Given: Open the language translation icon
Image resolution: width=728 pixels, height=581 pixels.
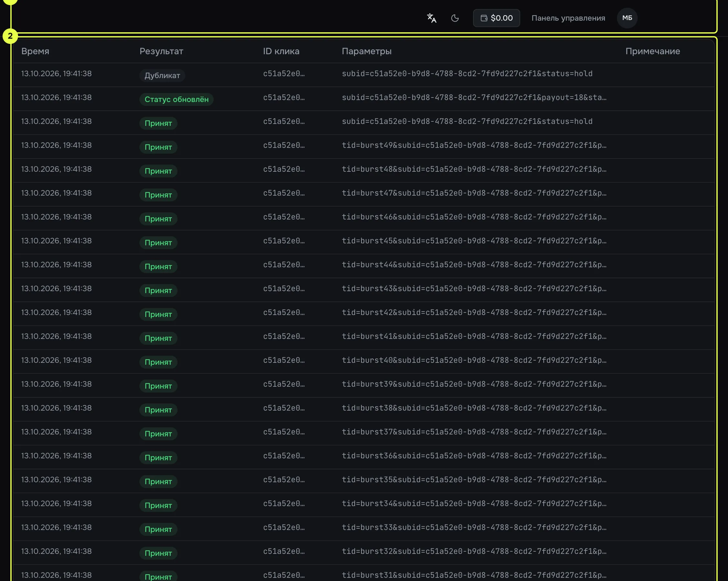Looking at the screenshot, I should click(x=431, y=18).
